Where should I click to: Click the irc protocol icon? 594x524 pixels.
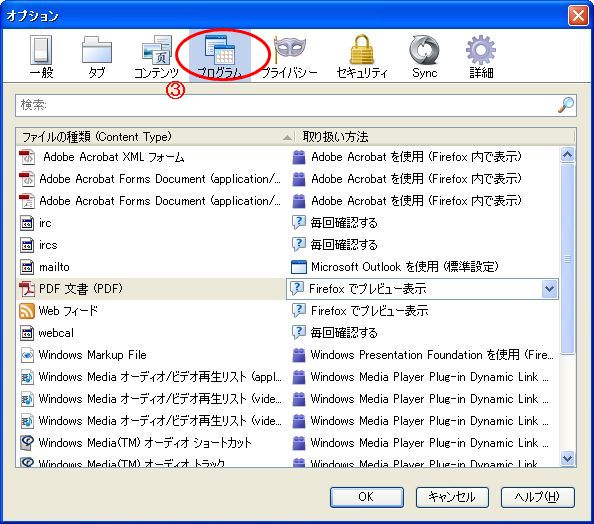click(27, 223)
